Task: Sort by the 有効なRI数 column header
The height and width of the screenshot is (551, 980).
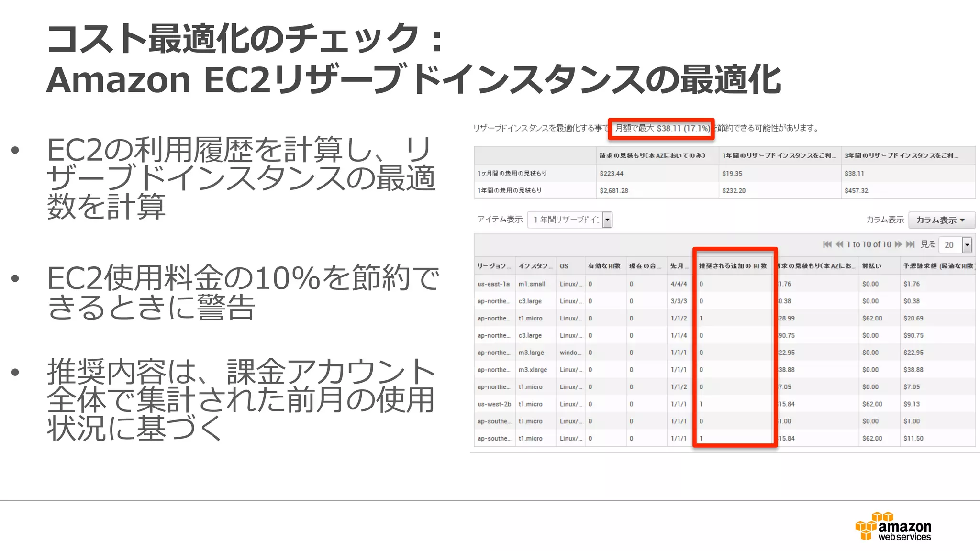Action: click(x=605, y=266)
